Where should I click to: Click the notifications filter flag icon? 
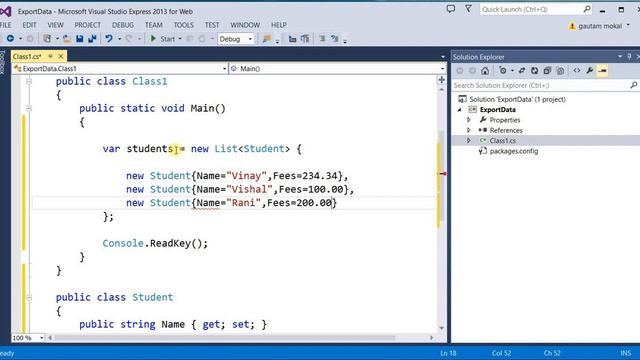pos(468,9)
